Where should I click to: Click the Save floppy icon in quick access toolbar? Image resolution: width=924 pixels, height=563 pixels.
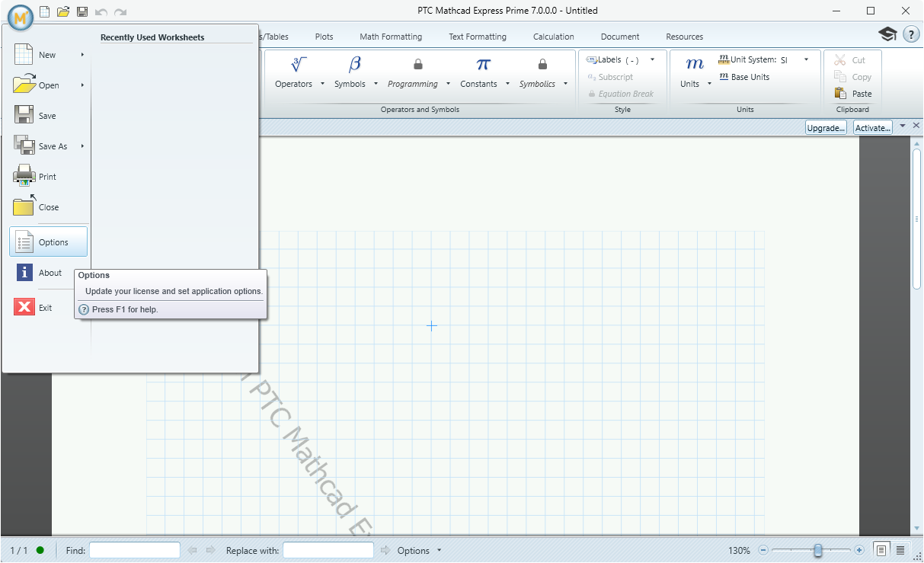coord(82,11)
